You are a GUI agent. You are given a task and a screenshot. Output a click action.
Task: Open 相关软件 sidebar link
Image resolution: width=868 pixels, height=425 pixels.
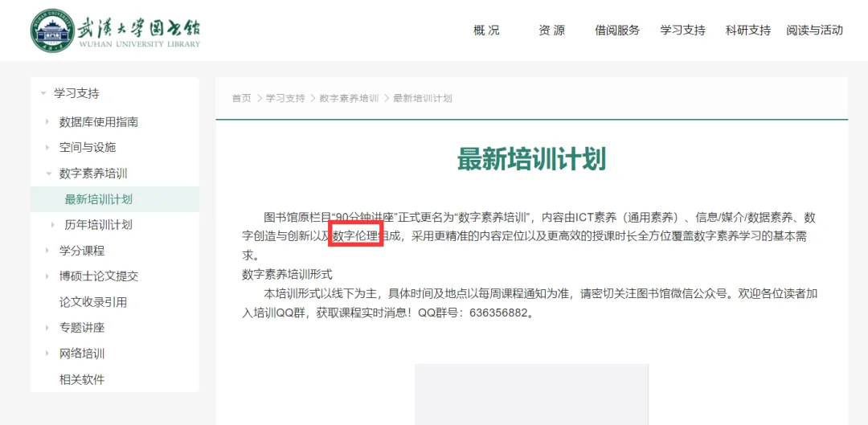tap(81, 379)
